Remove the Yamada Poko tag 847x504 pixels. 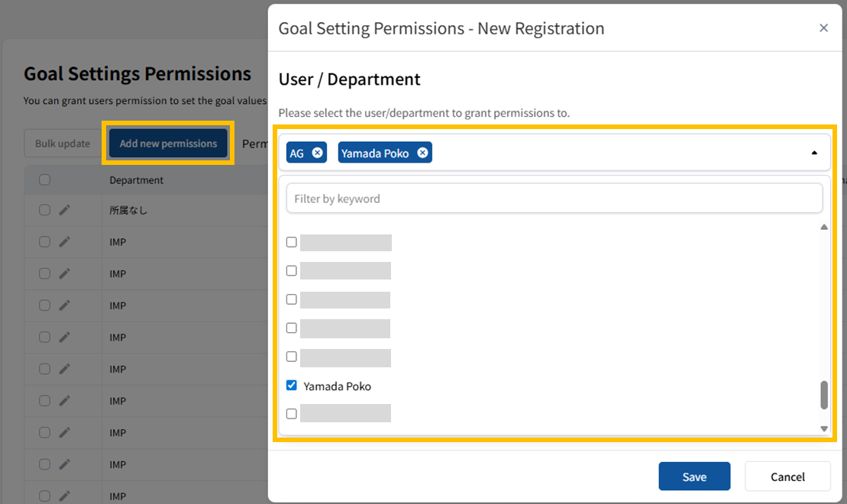click(422, 153)
